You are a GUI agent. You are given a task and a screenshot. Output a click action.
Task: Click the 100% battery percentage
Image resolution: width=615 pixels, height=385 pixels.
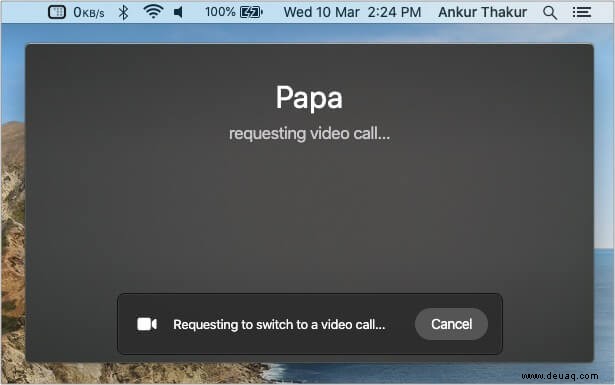click(x=220, y=12)
